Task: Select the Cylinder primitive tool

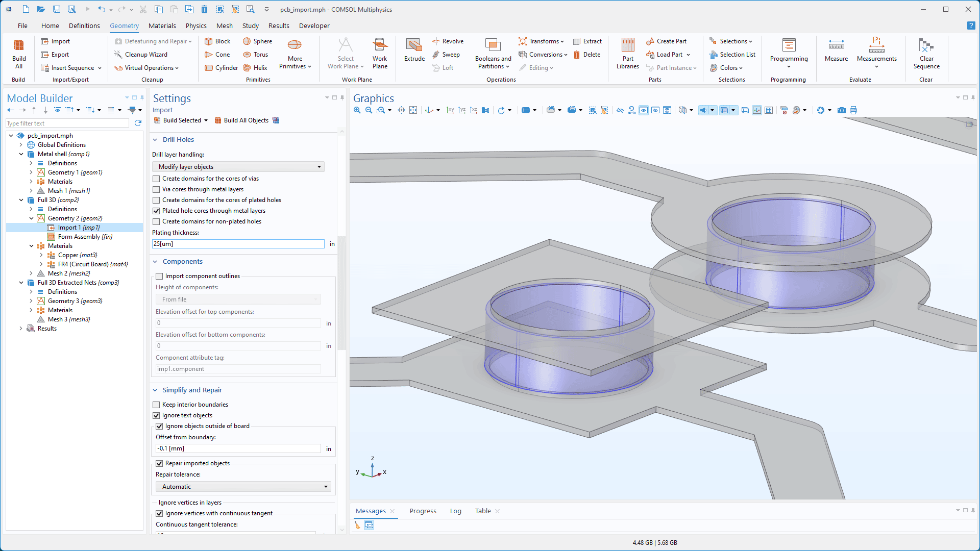Action: (222, 68)
